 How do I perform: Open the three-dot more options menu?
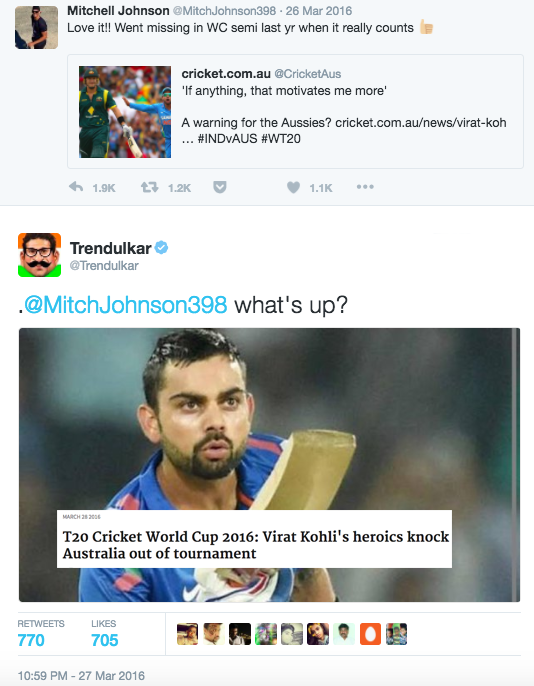pos(365,187)
